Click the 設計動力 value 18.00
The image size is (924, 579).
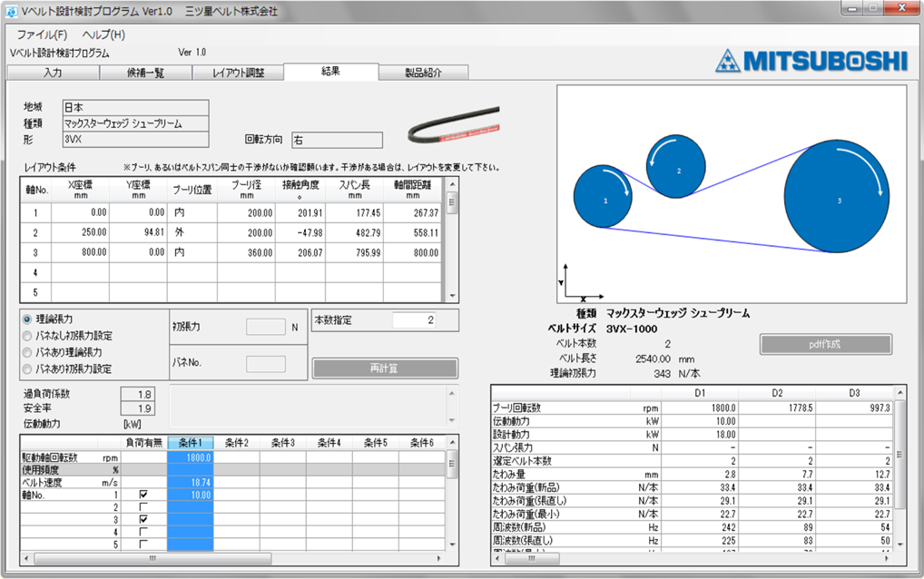coord(700,434)
